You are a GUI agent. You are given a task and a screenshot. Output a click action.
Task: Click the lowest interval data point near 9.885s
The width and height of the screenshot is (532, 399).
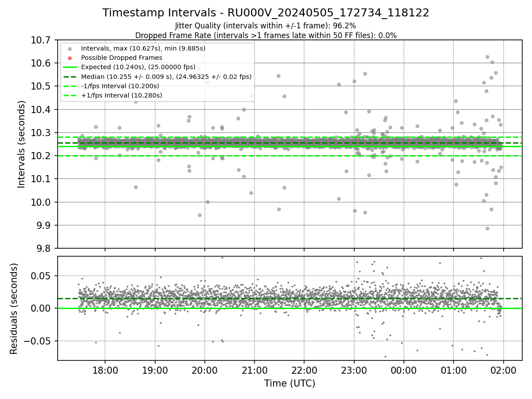[x=487, y=228]
